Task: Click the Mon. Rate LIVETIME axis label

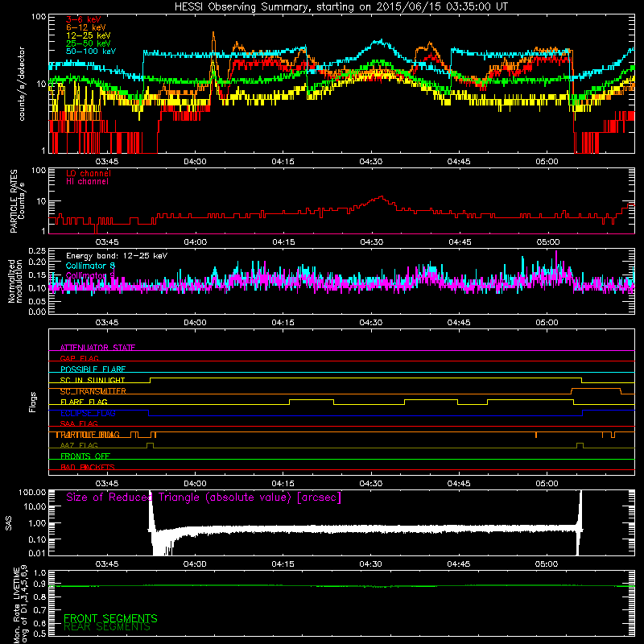Action: point(20,605)
